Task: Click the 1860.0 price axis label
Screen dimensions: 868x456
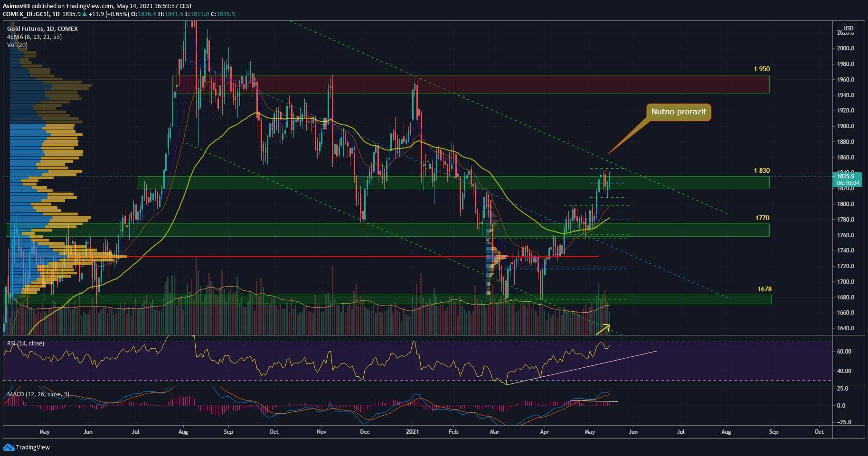Action: 845,158
